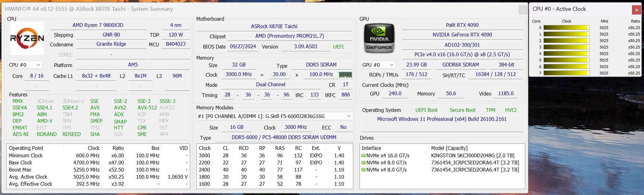The height and width of the screenshot is (195, 644).
Task: Click the GPU memory value 23.99 GB
Action: point(417,65)
